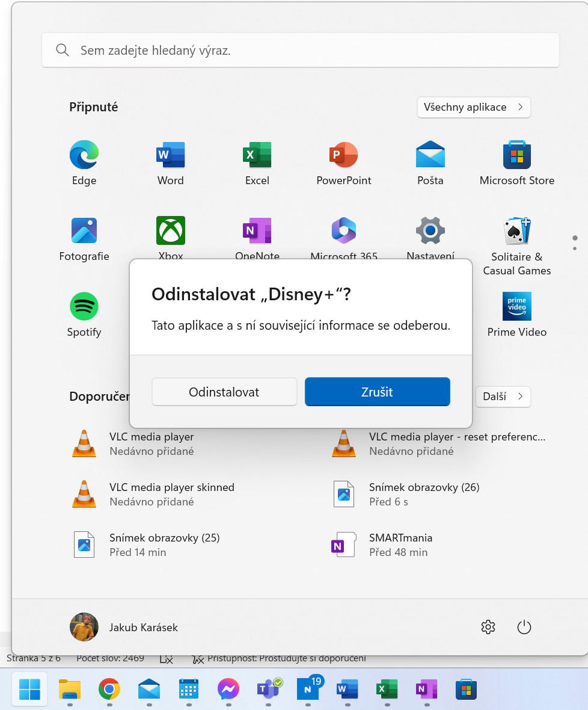Open the Pošta mail app tile

tap(430, 163)
